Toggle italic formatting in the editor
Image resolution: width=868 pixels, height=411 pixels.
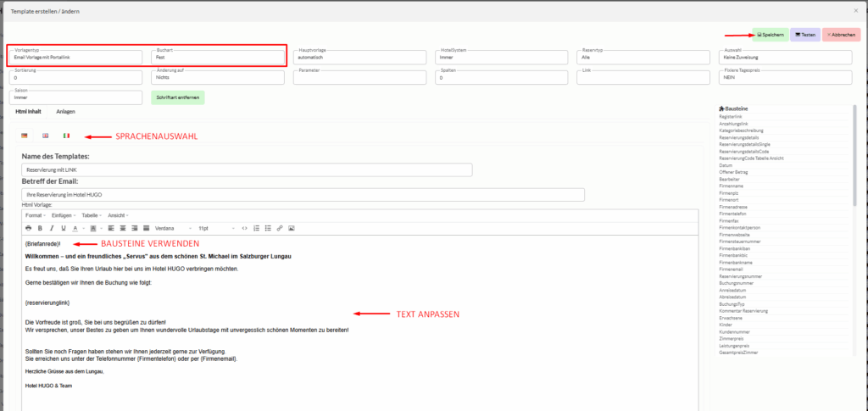[52, 228]
